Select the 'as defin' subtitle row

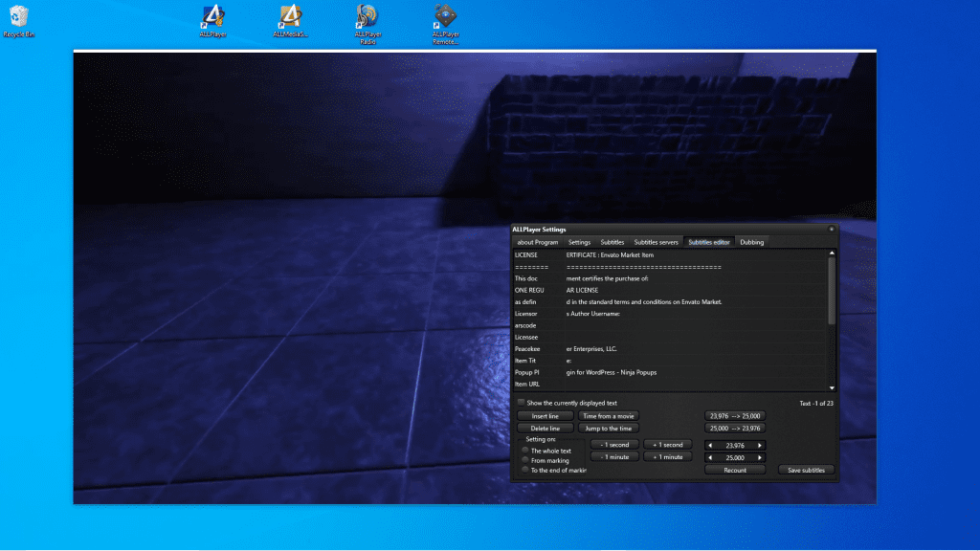[670, 301]
